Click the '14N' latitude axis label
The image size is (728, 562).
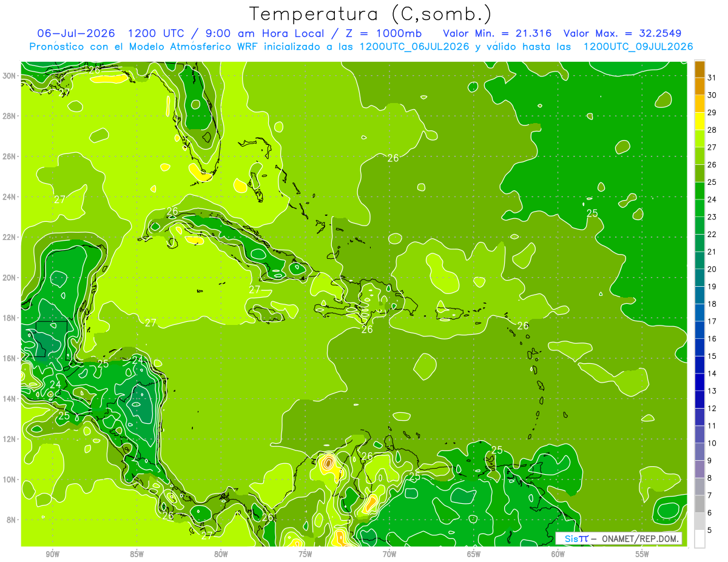coord(10,399)
